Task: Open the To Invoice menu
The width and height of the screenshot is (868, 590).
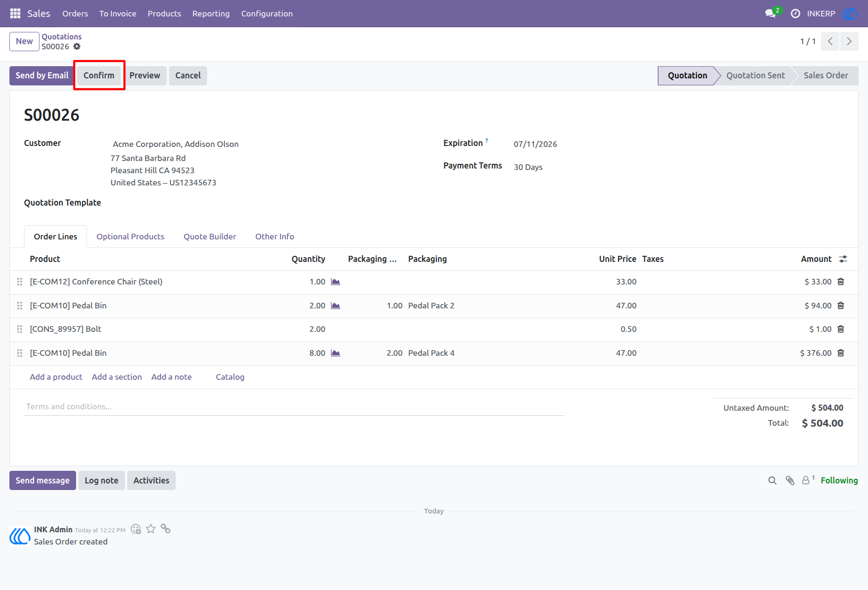Action: pos(118,14)
